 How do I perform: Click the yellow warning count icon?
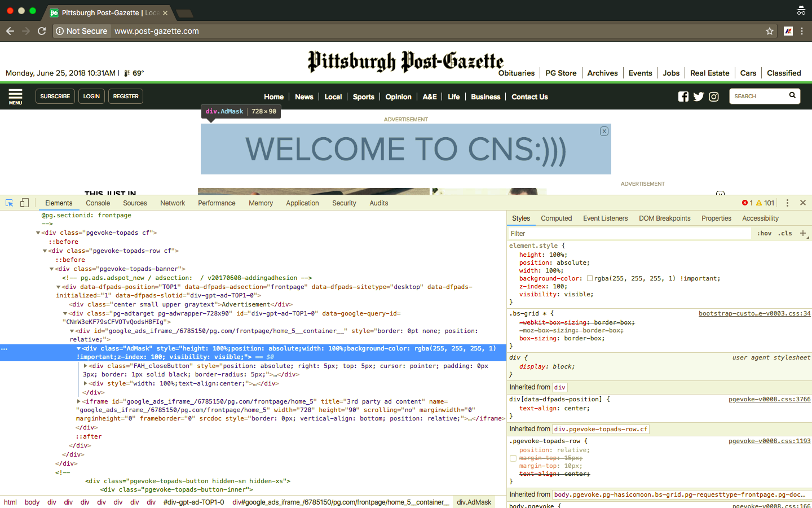tap(759, 203)
